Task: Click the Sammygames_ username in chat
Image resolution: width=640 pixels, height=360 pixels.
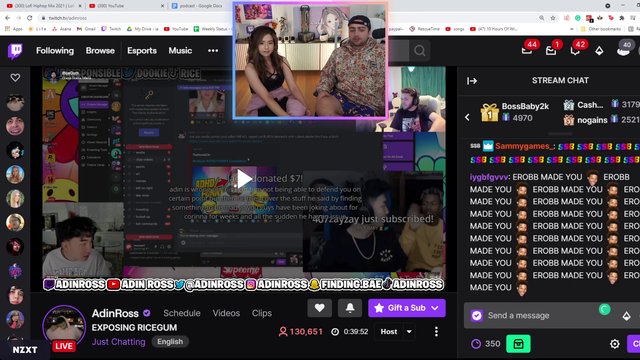Action: click(525, 146)
